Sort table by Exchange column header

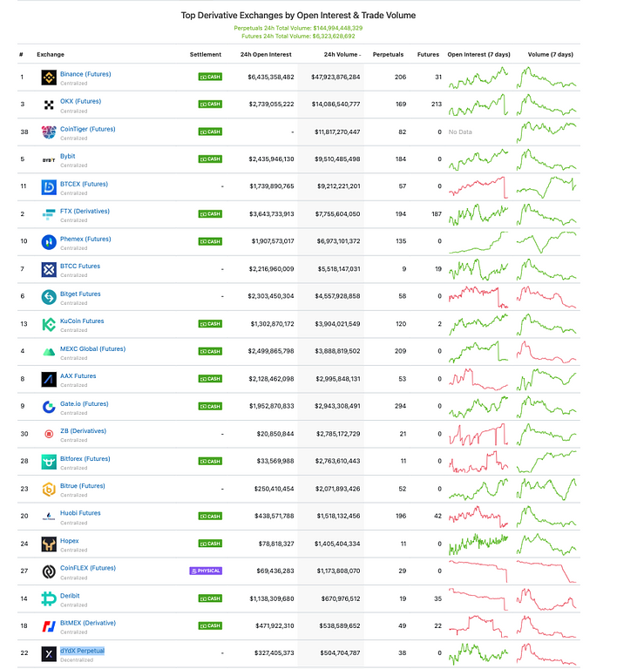[x=51, y=54]
